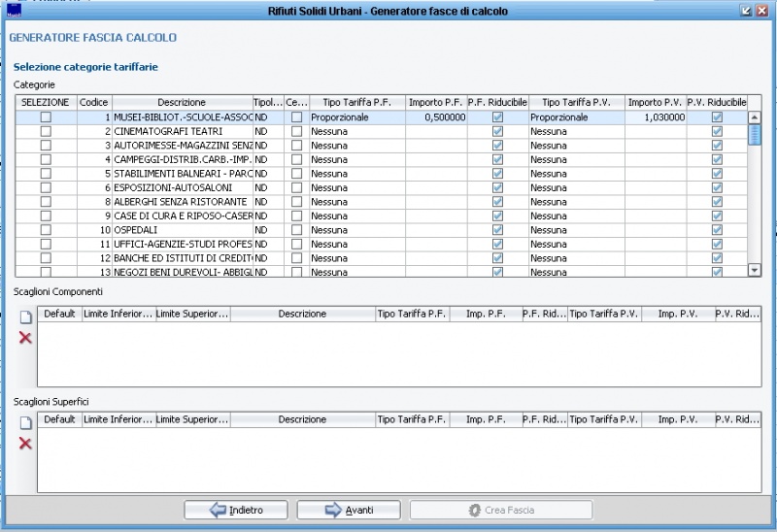
Task: Tick SELEZIONE checkbox for MUSEI-BIBLIOT. row
Action: coord(46,116)
